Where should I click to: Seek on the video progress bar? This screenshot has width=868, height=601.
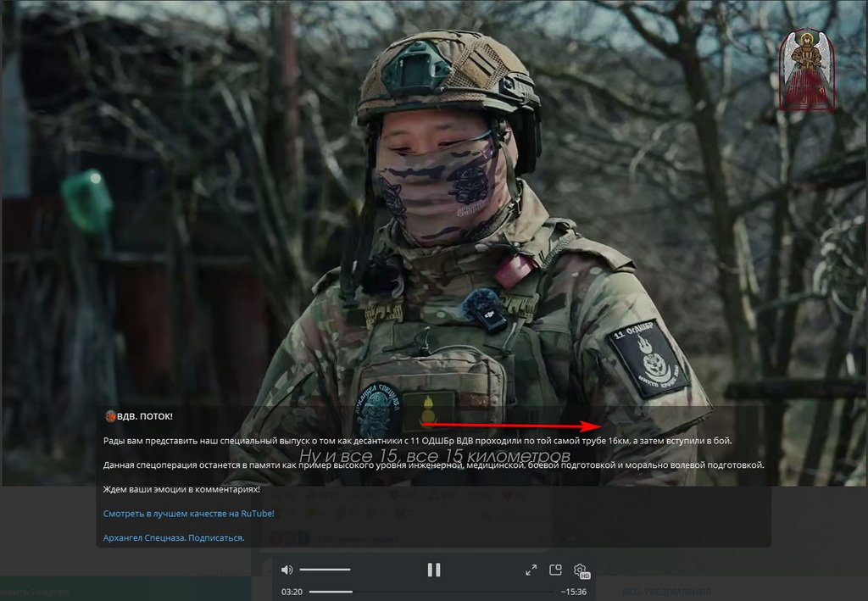point(431,592)
